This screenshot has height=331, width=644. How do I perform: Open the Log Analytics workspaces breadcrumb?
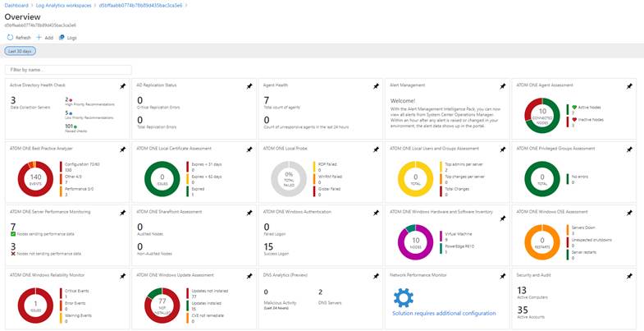tap(64, 6)
